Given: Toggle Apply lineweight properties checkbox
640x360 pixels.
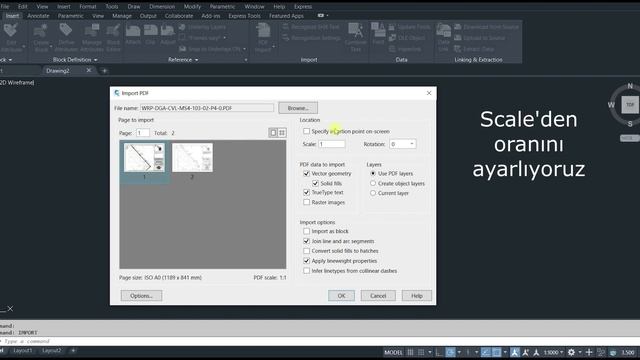Looking at the screenshot, I should tap(307, 260).
